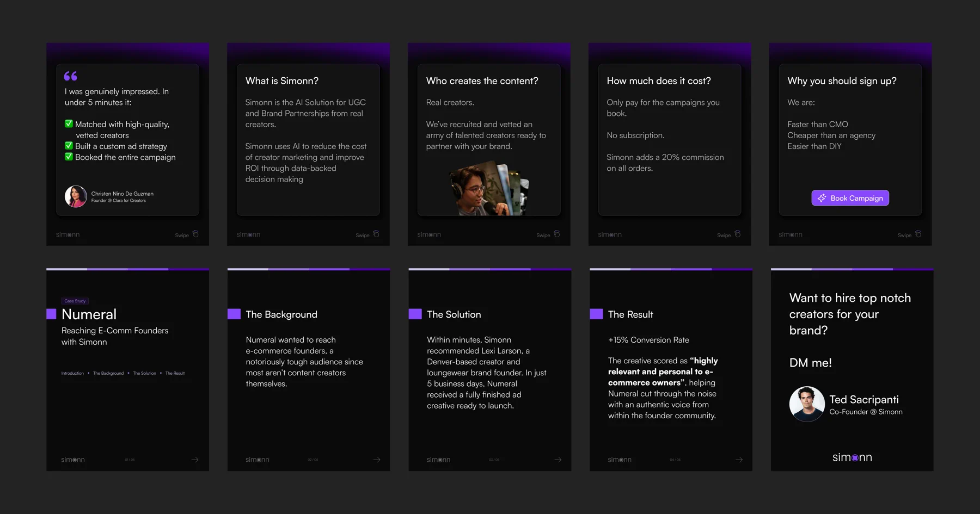Viewport: 980px width, 514px height.
Task: Click the "02 / 05" page indicator
Action: coord(313,460)
